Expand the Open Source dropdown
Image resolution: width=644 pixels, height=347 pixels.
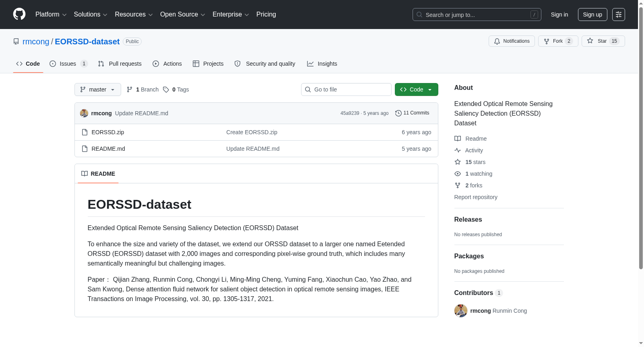point(183,15)
